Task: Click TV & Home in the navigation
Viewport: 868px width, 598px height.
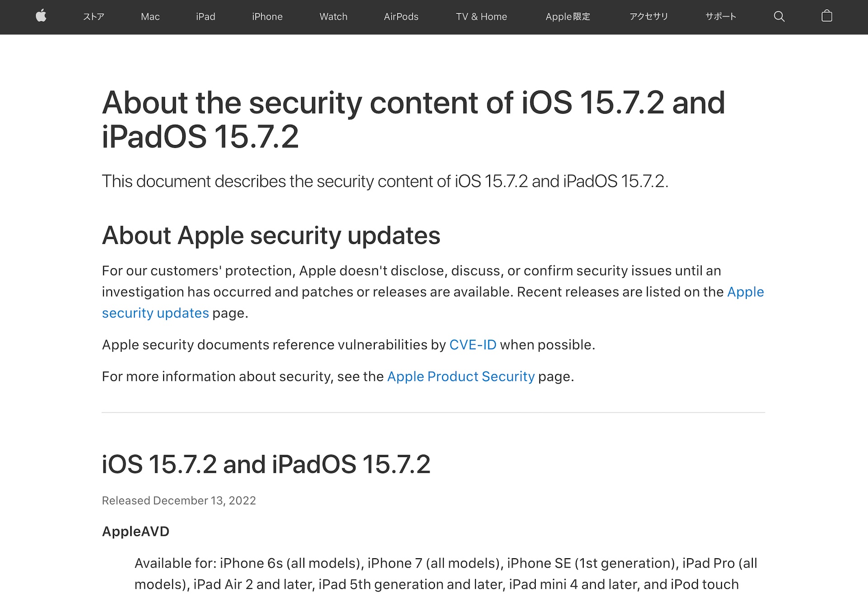Action: pyautogui.click(x=481, y=17)
